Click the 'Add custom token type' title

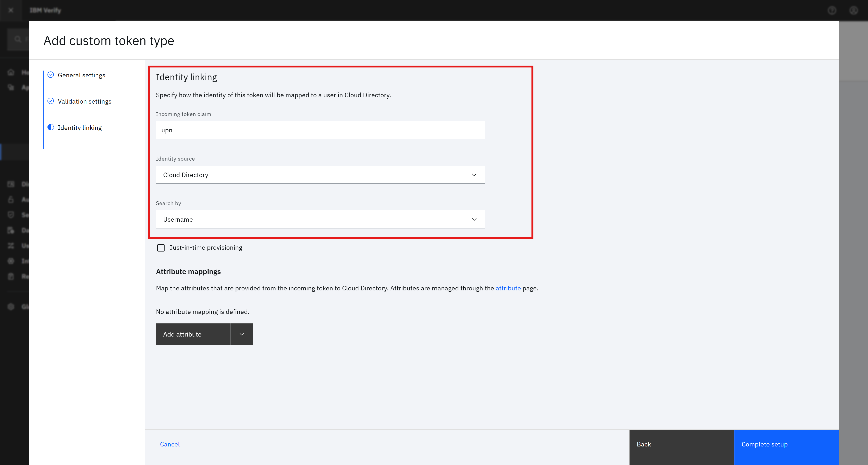(109, 41)
